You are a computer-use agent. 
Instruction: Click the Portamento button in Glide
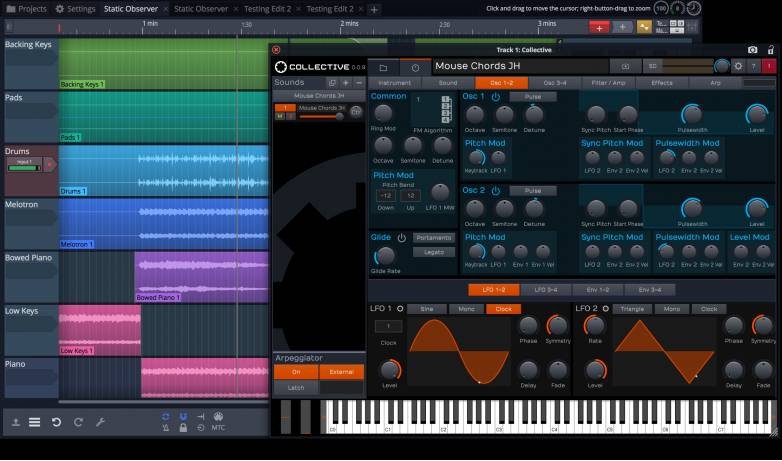433,238
